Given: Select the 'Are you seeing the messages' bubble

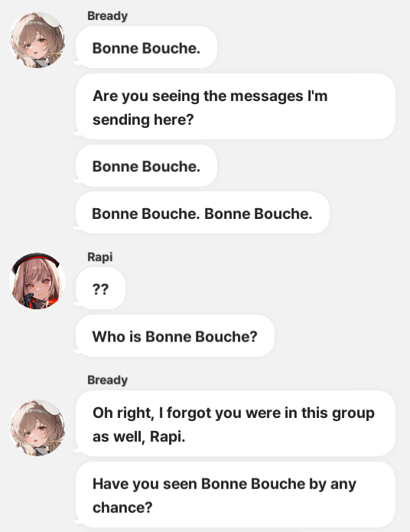Looking at the screenshot, I should pos(236,106).
